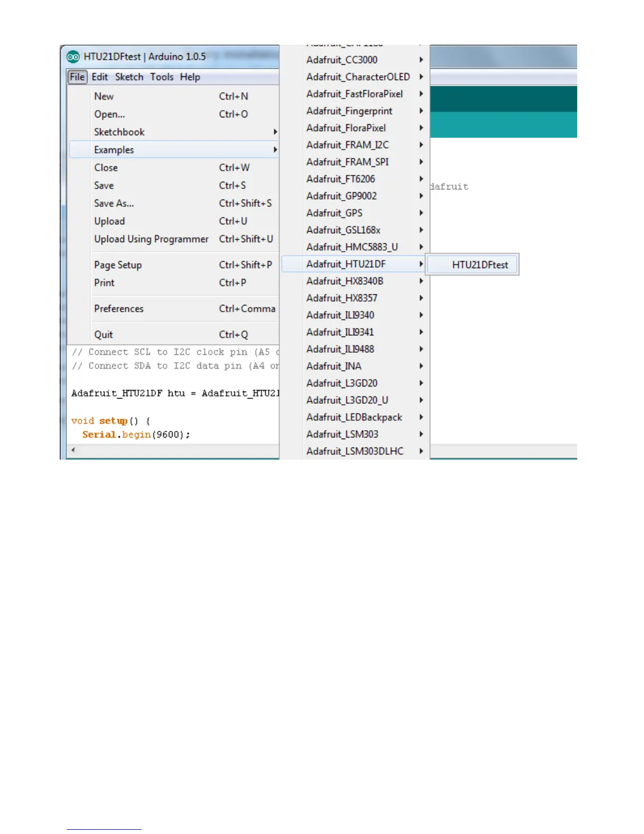Expand the Adafruit_L3GD20 examples
The width and height of the screenshot is (644, 834).
(x=355, y=383)
